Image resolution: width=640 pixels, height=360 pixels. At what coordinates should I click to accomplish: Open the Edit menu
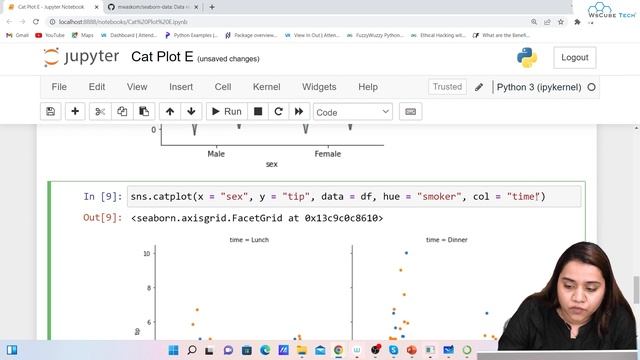[x=97, y=87]
